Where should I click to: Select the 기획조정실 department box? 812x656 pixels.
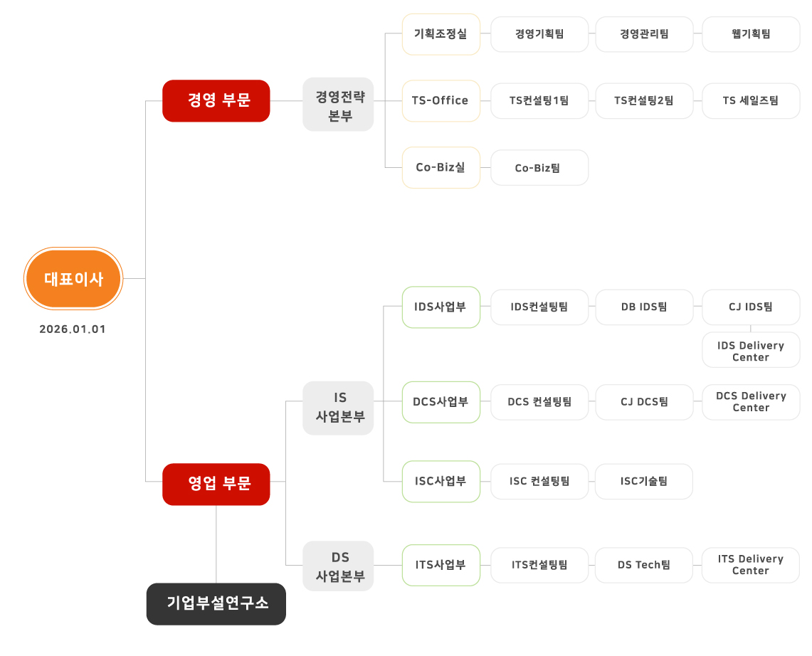click(x=441, y=34)
